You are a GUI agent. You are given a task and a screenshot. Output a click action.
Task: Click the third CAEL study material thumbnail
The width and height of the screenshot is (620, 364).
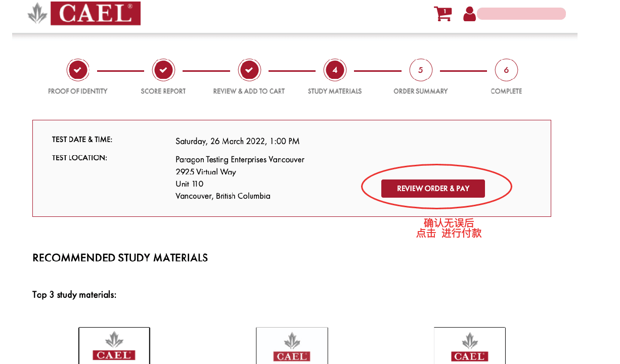(470, 345)
